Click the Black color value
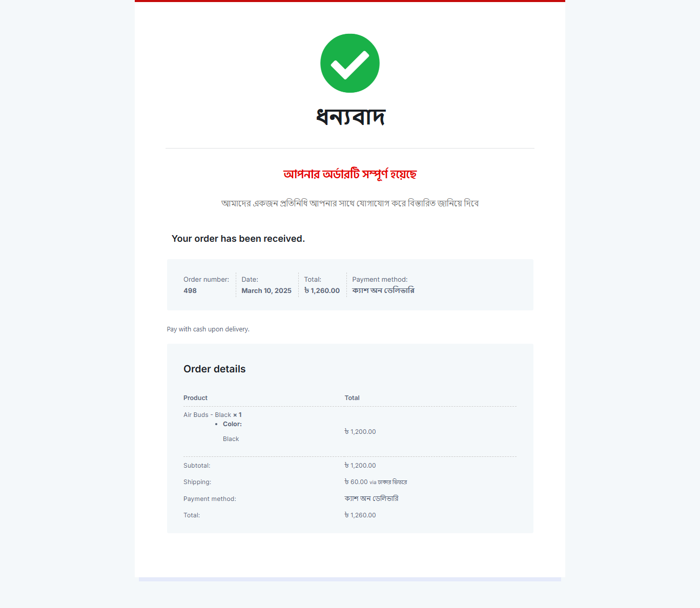 (231, 439)
